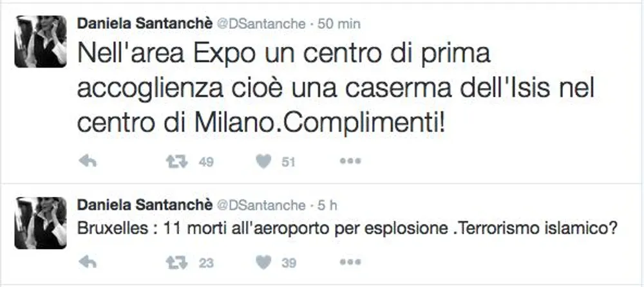
Task: Retweet the Expo area tweet
Action: click(176, 162)
